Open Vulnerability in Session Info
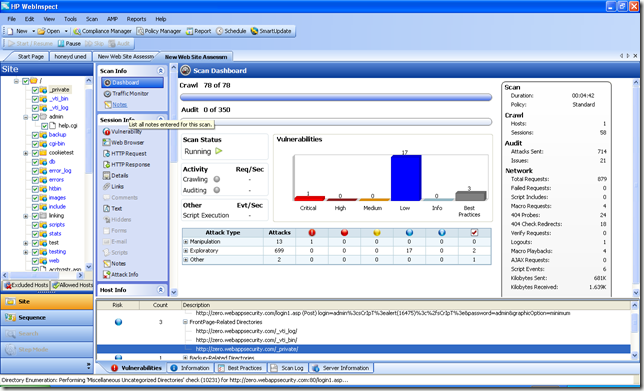The image size is (644, 391). click(x=122, y=131)
